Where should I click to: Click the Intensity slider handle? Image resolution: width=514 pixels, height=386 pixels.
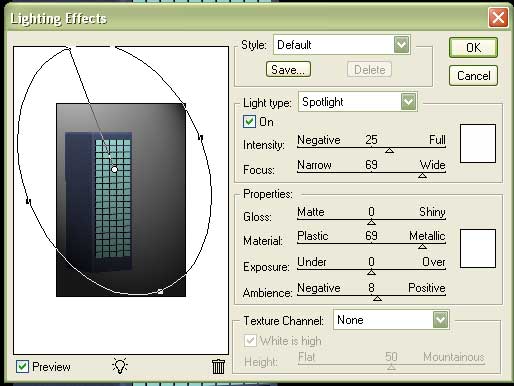389,151
